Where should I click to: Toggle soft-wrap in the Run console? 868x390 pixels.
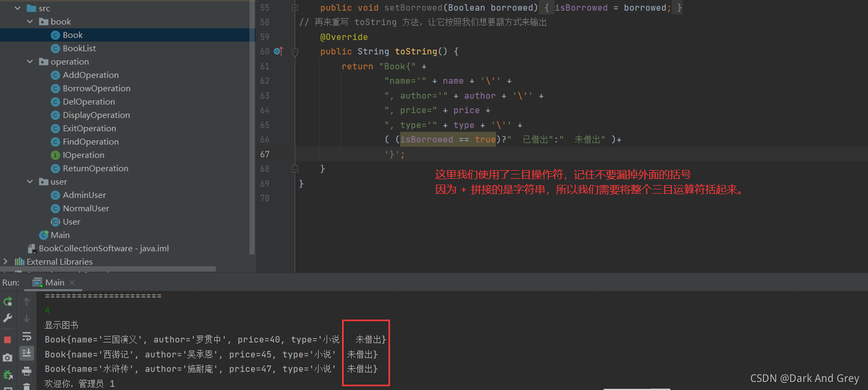(x=27, y=336)
